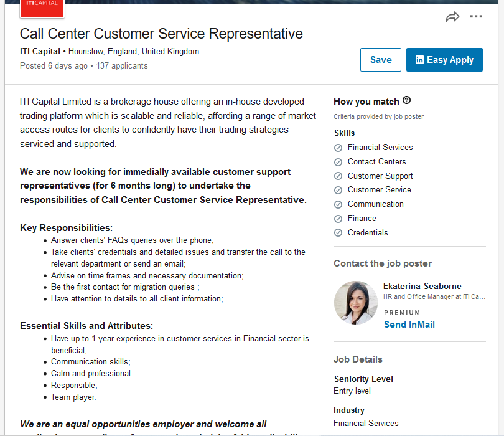Click the HR and Office Manager subtitle
Screen dimensions: 504x436
click(x=434, y=296)
